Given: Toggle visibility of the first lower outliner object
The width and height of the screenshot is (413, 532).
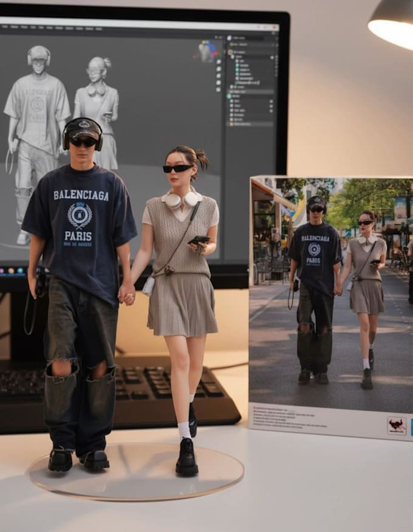Looking at the screenshot, I should (271, 101).
